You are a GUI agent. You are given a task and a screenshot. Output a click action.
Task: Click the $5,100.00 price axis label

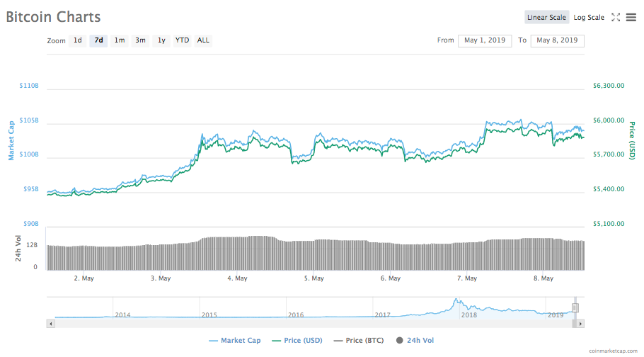[609, 224]
